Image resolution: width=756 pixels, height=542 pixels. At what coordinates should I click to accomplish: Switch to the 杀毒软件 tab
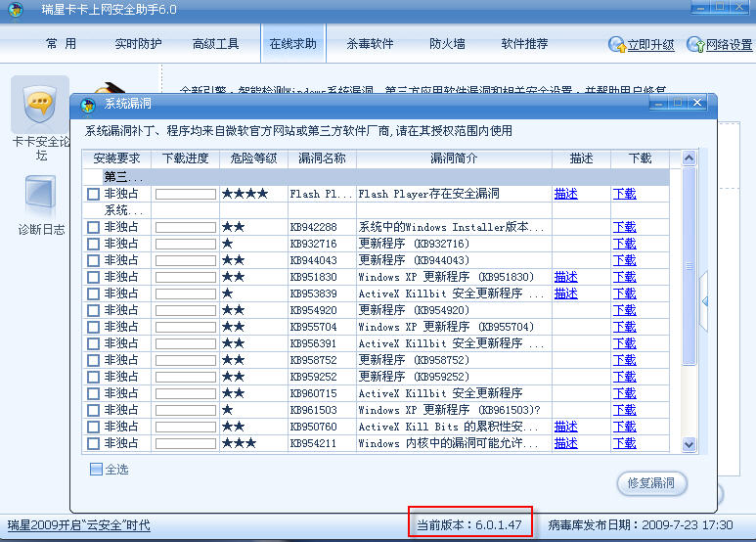(370, 44)
